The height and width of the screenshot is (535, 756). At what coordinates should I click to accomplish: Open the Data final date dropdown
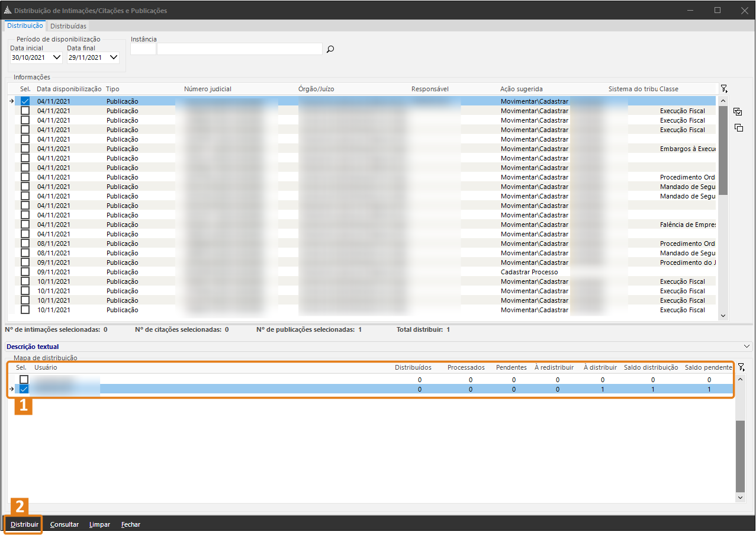(x=113, y=57)
